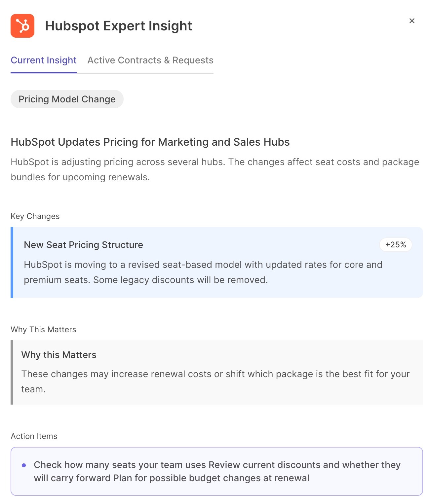Screen dimensions: 429x504
Task: Switch to the Current Insight tab
Action: point(44,60)
